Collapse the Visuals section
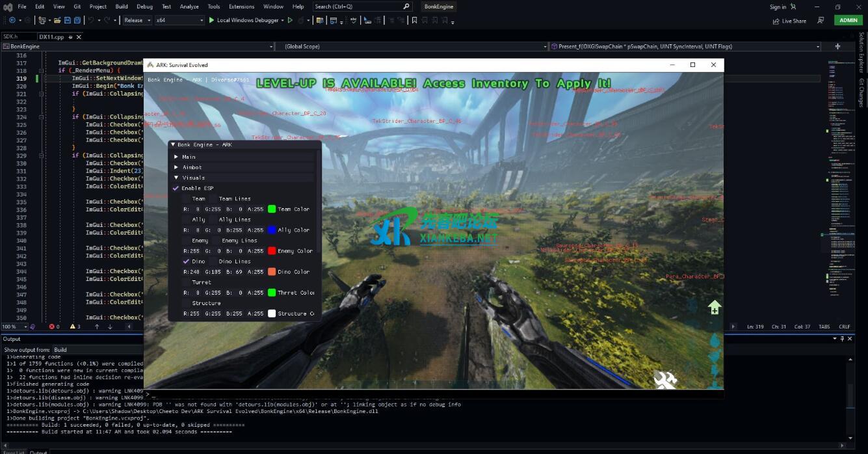 [x=176, y=178]
